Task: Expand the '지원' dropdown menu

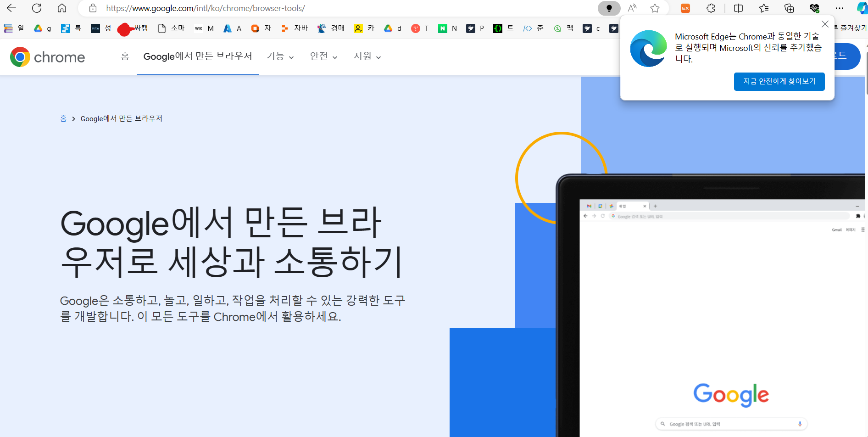Action: tap(367, 56)
